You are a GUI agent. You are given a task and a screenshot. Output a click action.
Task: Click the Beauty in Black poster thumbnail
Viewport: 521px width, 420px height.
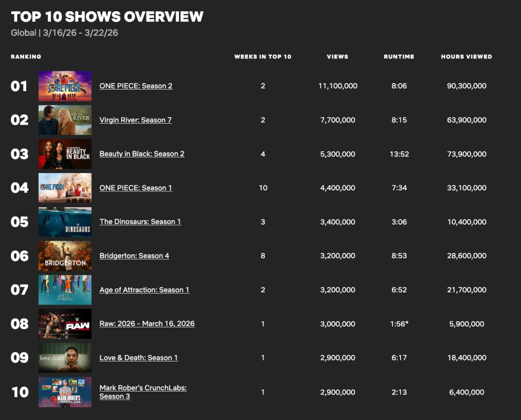[x=65, y=154]
